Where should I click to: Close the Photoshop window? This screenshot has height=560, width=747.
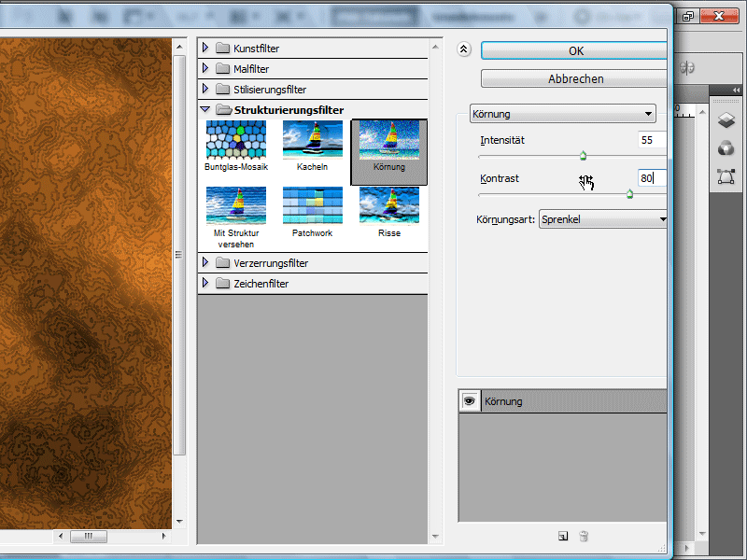(x=718, y=16)
